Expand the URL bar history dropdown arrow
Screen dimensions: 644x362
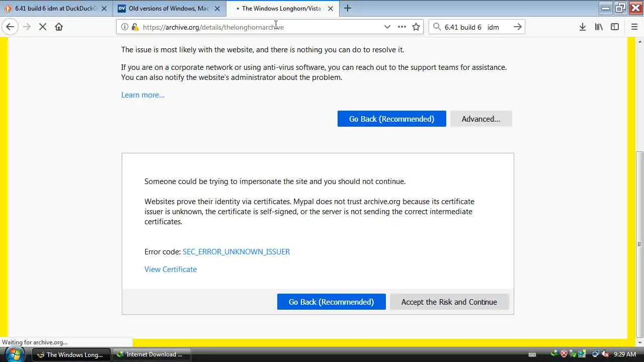tap(387, 27)
